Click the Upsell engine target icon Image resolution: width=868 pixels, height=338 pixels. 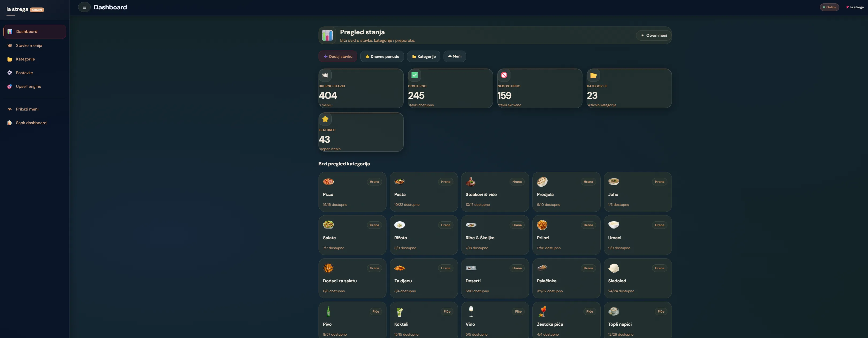[10, 87]
